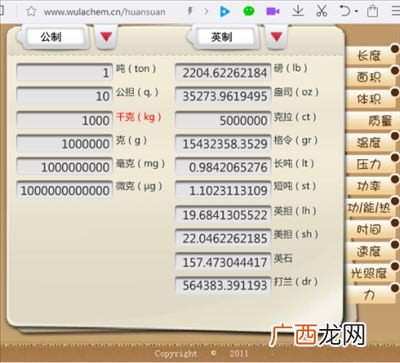Click the purple video camera icon
400x363 pixels.
(273, 12)
